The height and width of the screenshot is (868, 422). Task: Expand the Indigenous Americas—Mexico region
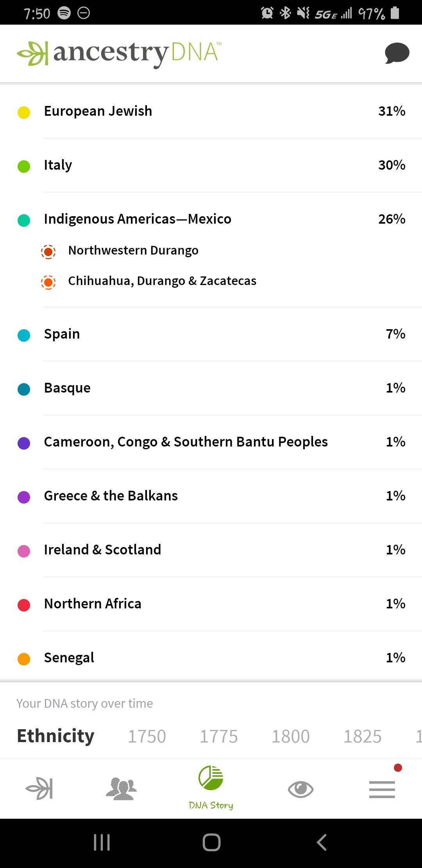click(211, 219)
